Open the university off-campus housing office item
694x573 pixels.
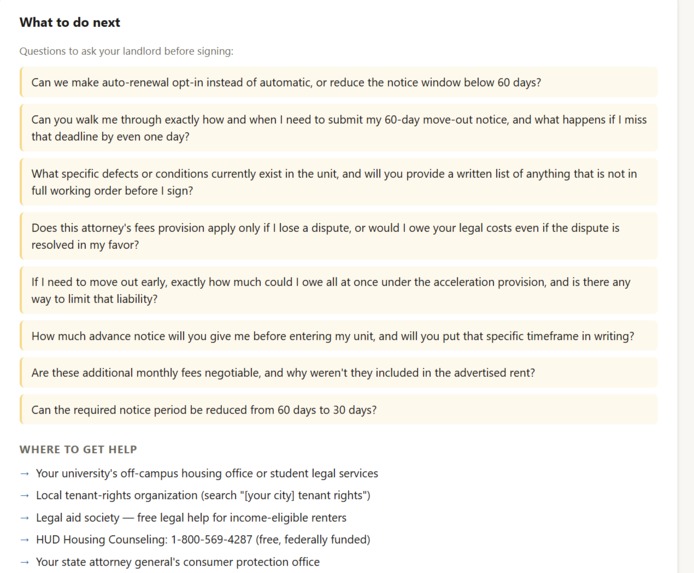click(x=207, y=473)
